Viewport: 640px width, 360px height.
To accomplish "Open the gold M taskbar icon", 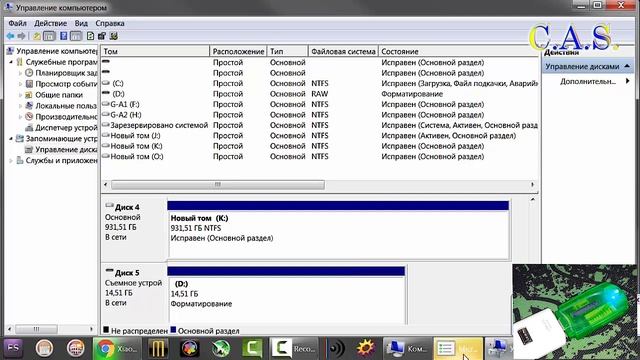I will click(x=158, y=349).
